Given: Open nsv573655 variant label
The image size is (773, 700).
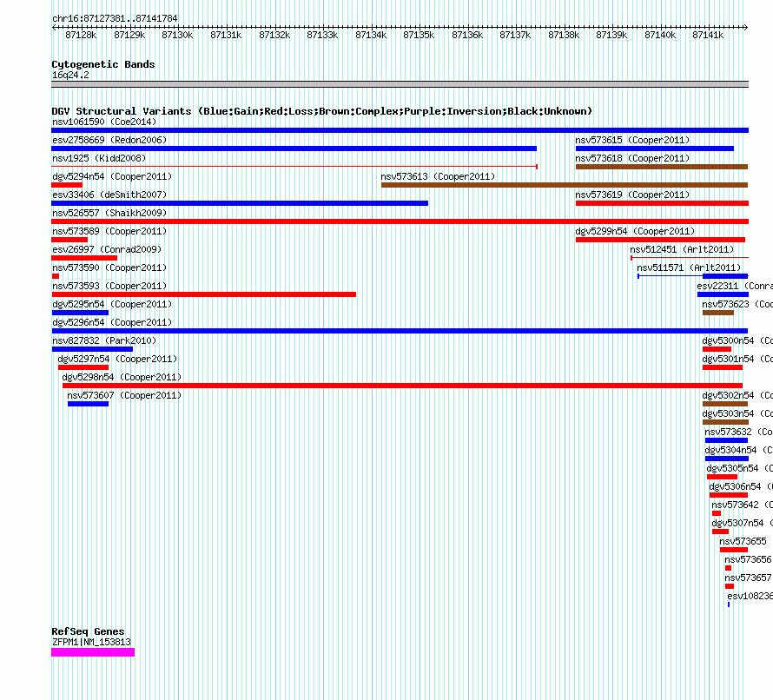Looking at the screenshot, I should click(743, 541).
